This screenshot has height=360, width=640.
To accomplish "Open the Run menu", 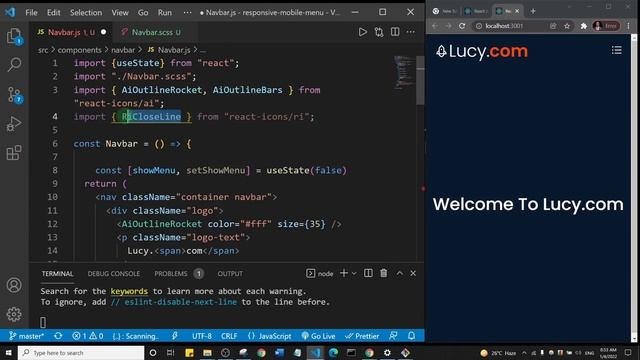I will pos(164,13).
